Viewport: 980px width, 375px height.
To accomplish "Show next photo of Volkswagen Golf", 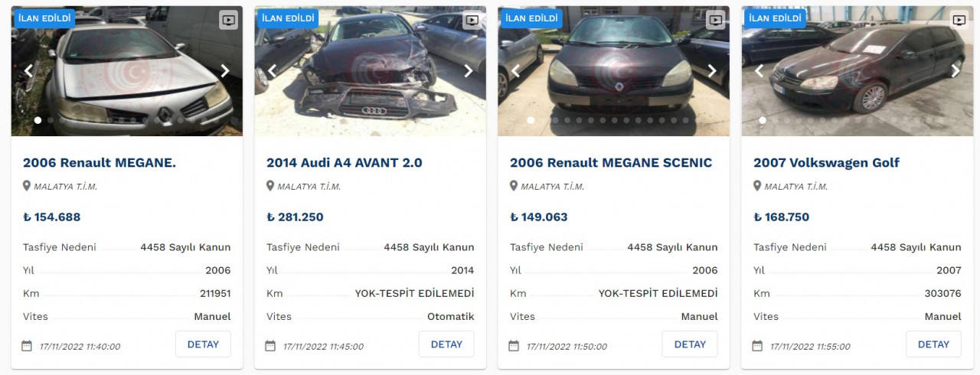I will [x=955, y=70].
